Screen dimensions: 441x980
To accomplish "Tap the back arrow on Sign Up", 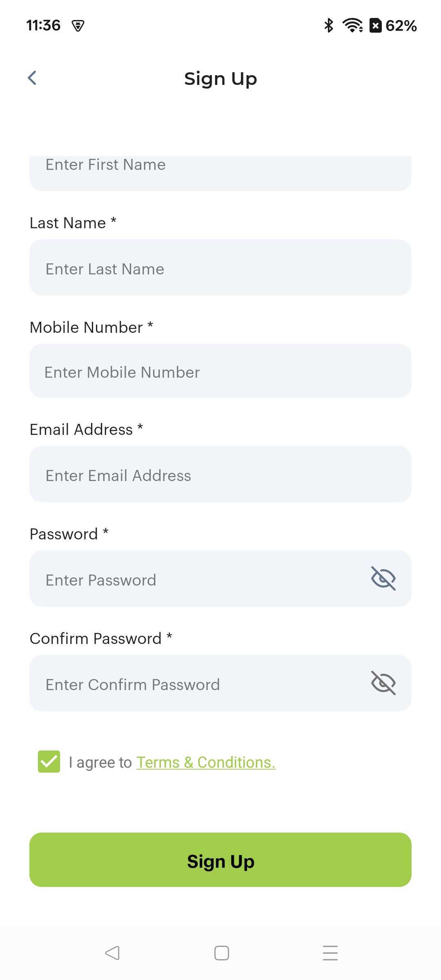I will 32,78.
